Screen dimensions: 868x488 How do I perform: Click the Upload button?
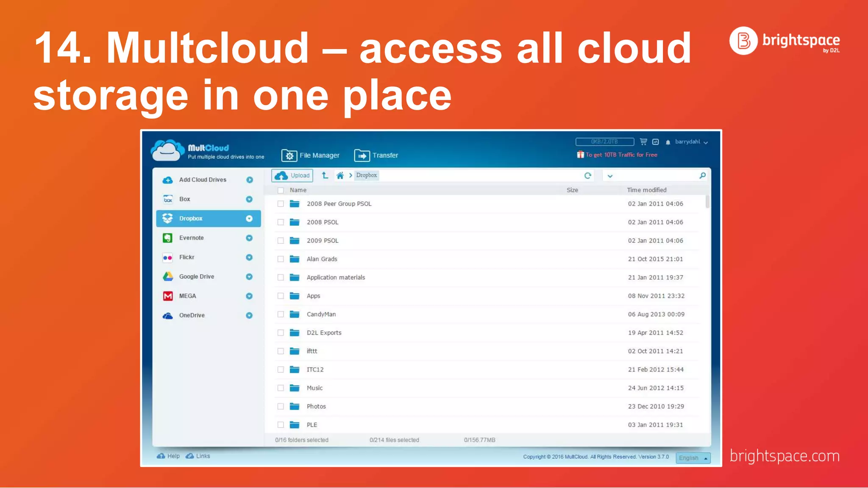click(x=292, y=175)
